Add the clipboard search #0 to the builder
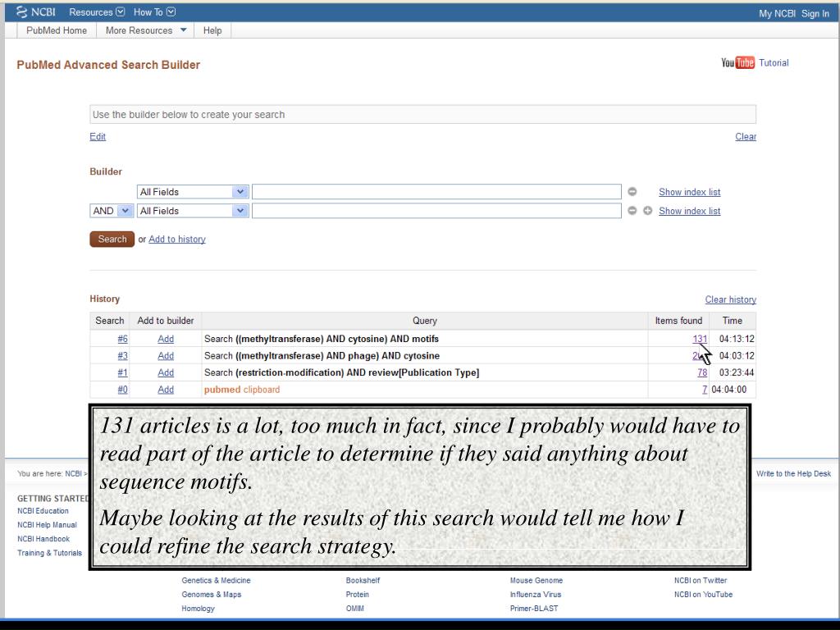Viewport: 840px width, 630px height. (166, 390)
